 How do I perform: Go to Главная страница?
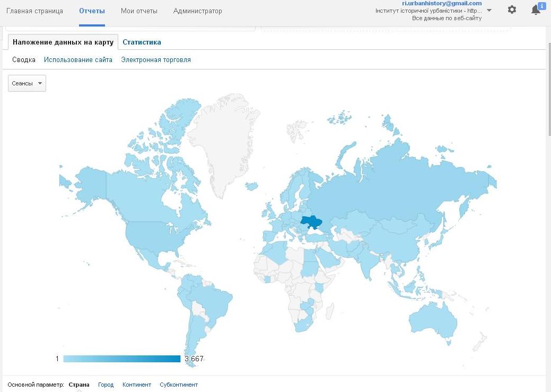tap(34, 11)
